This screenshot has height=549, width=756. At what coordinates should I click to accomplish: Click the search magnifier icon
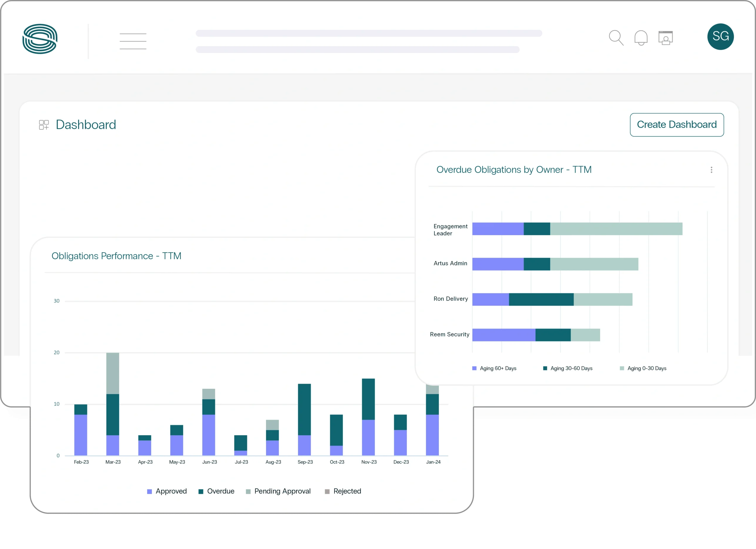coord(616,38)
